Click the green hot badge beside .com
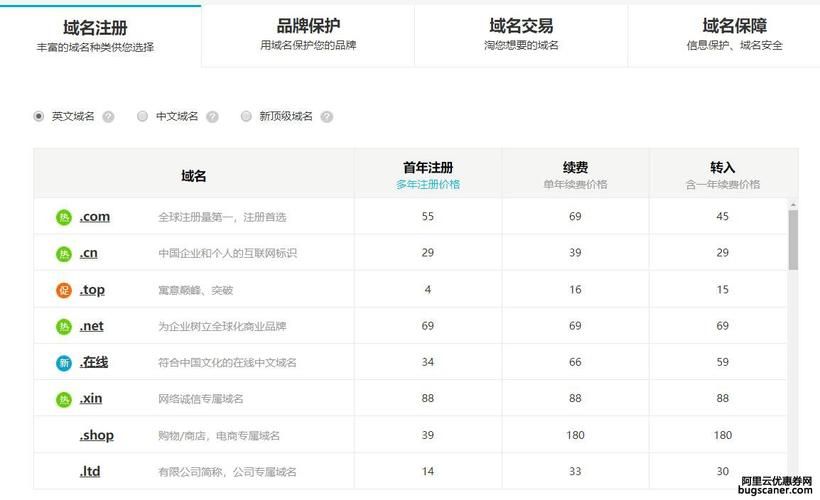820x500 pixels. pyautogui.click(x=64, y=217)
